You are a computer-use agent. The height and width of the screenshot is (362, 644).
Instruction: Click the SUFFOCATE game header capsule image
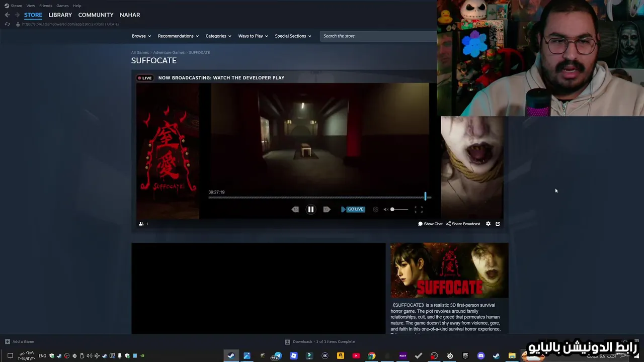tap(449, 270)
